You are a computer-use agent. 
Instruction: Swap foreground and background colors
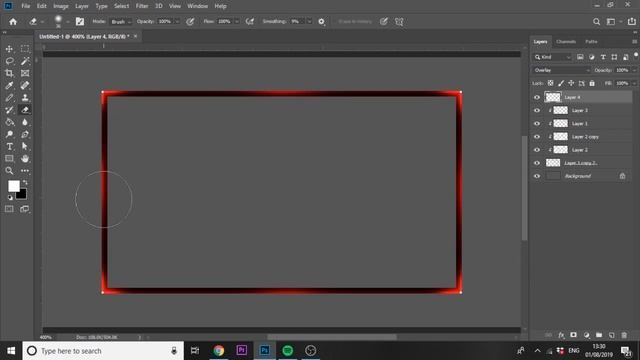25,182
